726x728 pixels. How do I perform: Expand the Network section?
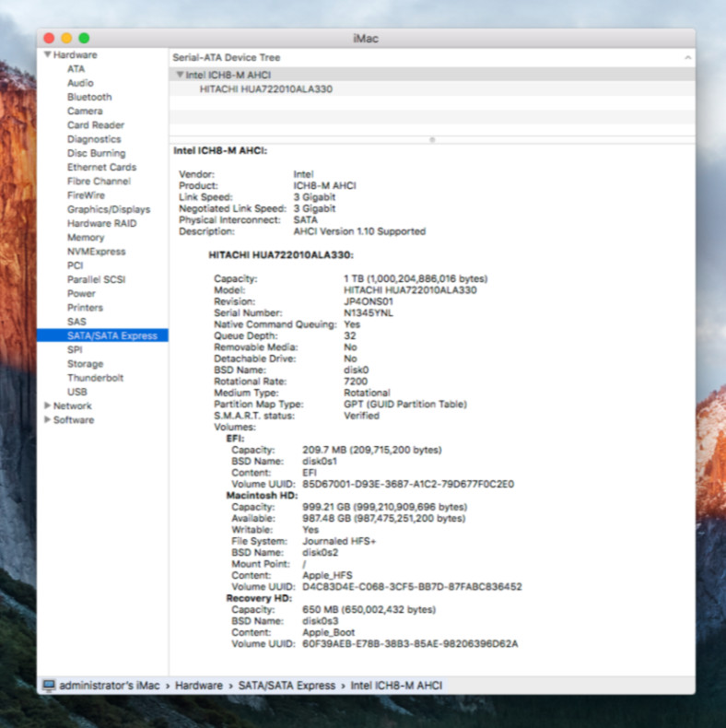click(48, 405)
